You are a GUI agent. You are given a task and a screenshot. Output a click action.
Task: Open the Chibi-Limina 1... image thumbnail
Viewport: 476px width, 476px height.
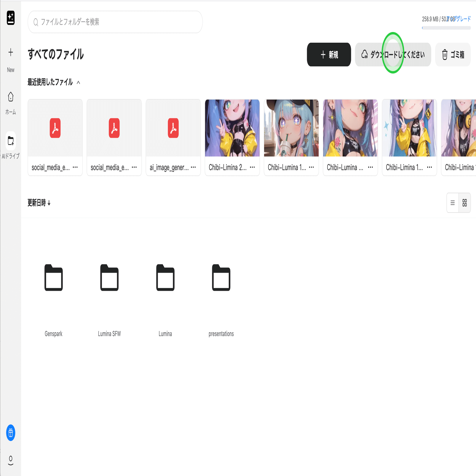pos(409,128)
